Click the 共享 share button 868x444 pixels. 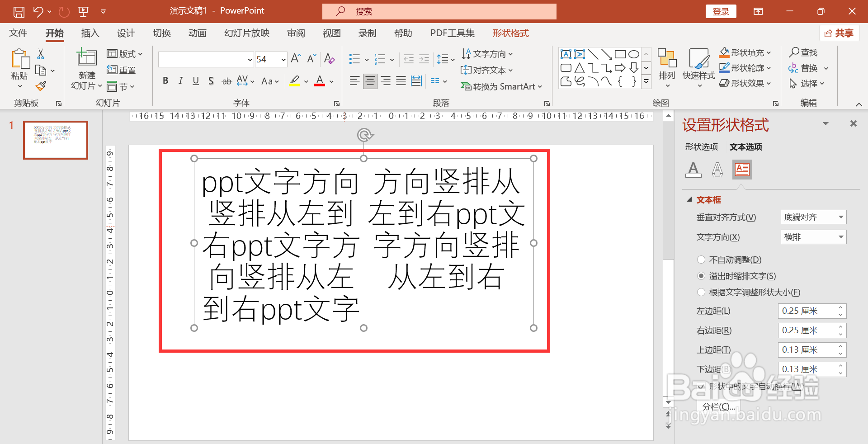pos(839,33)
